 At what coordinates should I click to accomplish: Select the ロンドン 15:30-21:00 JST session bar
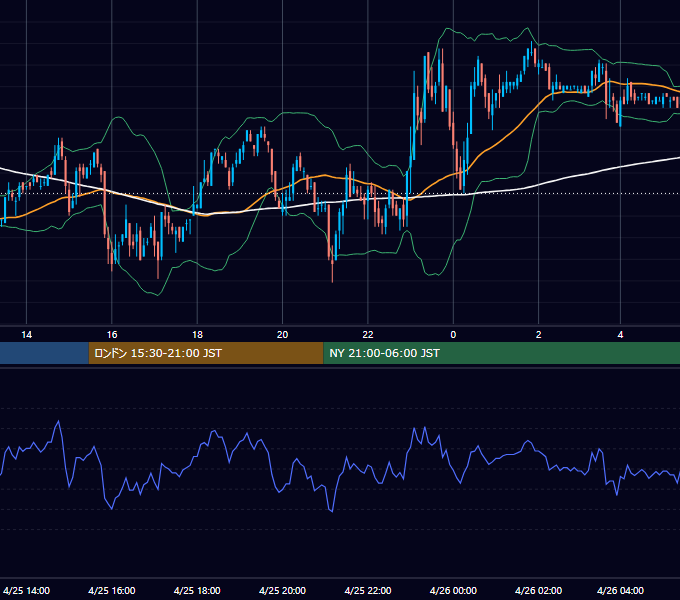pyautogui.click(x=206, y=353)
